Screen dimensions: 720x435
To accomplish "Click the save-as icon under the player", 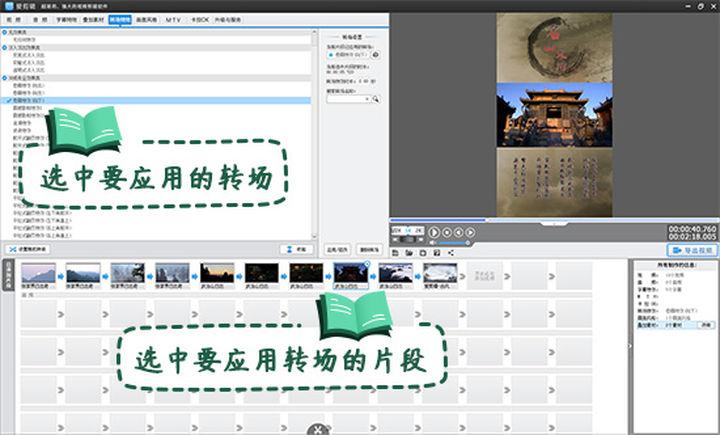I will tap(437, 253).
